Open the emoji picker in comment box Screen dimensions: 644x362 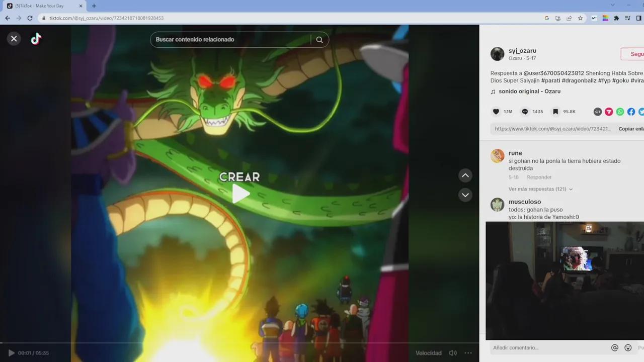(628, 347)
